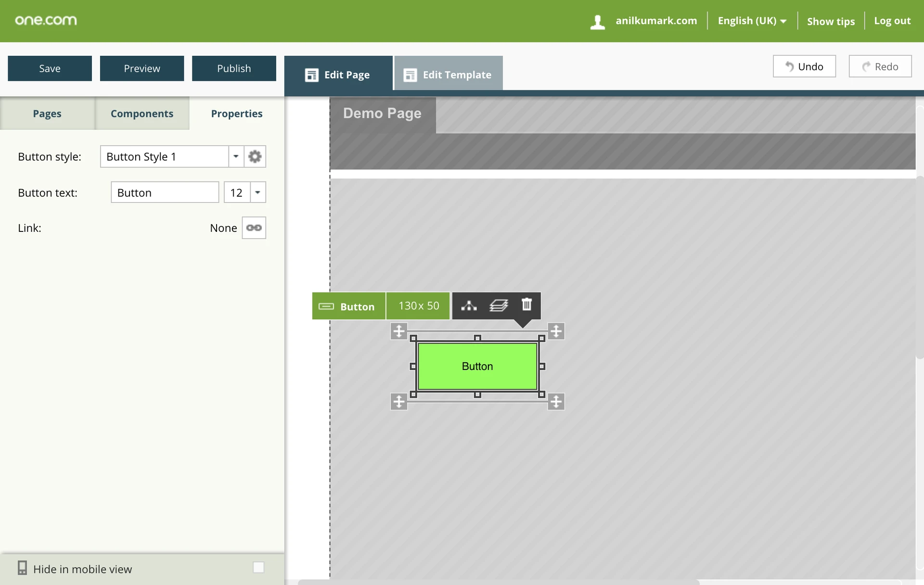Open Button style dropdown arrow
The height and width of the screenshot is (585, 924).
coord(236,156)
